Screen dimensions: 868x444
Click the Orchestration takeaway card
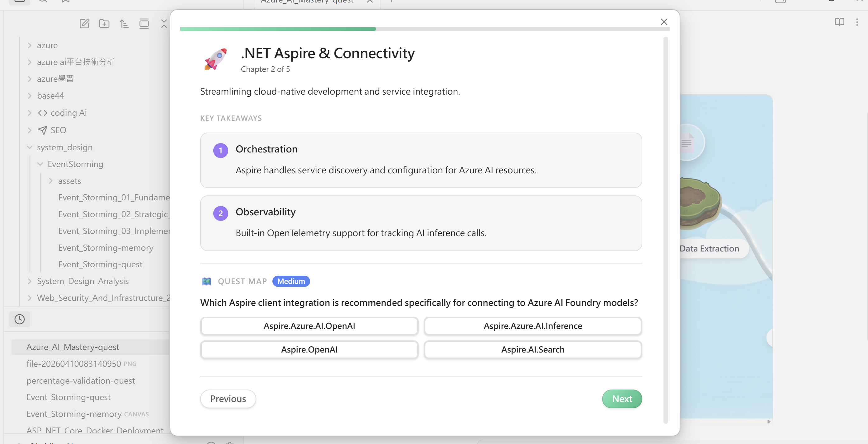point(421,160)
